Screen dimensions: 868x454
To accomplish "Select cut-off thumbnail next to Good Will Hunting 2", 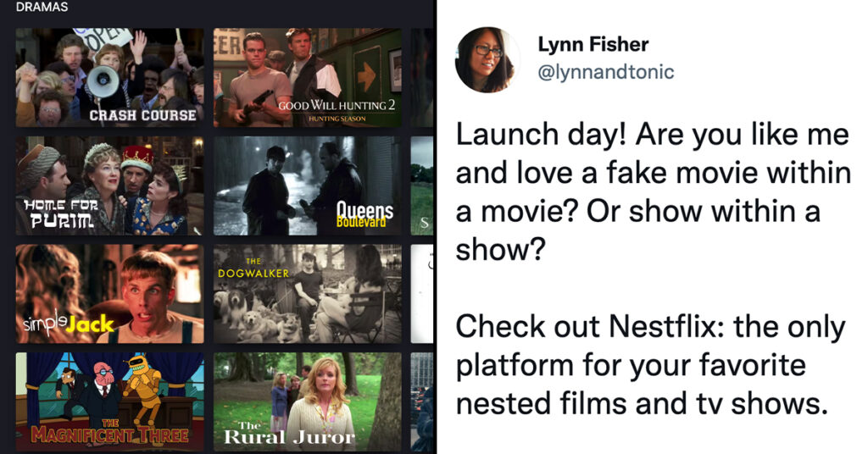I will tap(422, 78).
